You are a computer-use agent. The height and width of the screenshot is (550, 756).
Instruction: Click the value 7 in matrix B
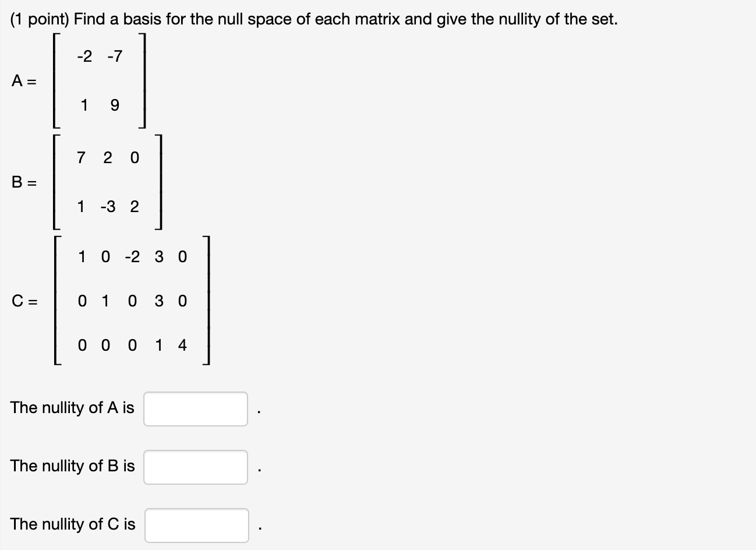coord(82,158)
